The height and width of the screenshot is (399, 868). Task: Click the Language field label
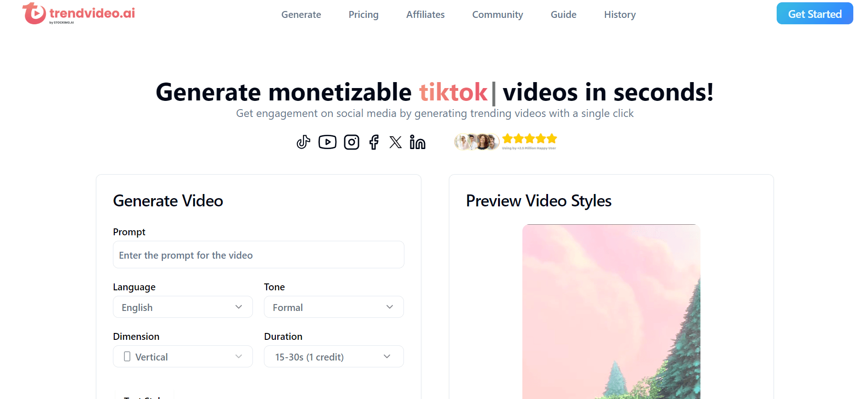(x=134, y=287)
